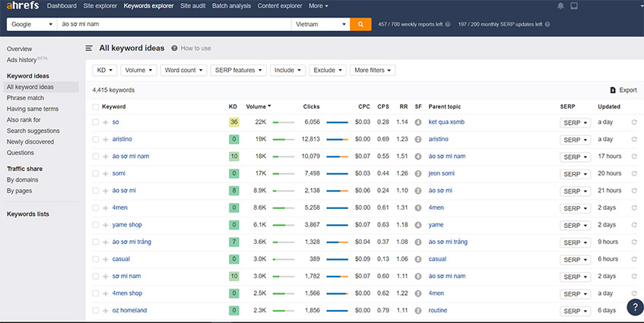Open the SERP button for 'so' row
The height and width of the screenshot is (323, 644).
[x=575, y=122]
